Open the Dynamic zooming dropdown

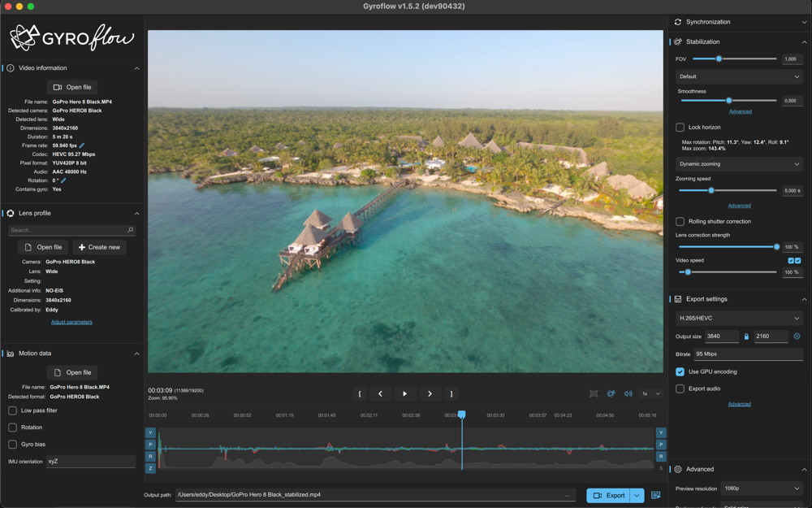click(739, 164)
